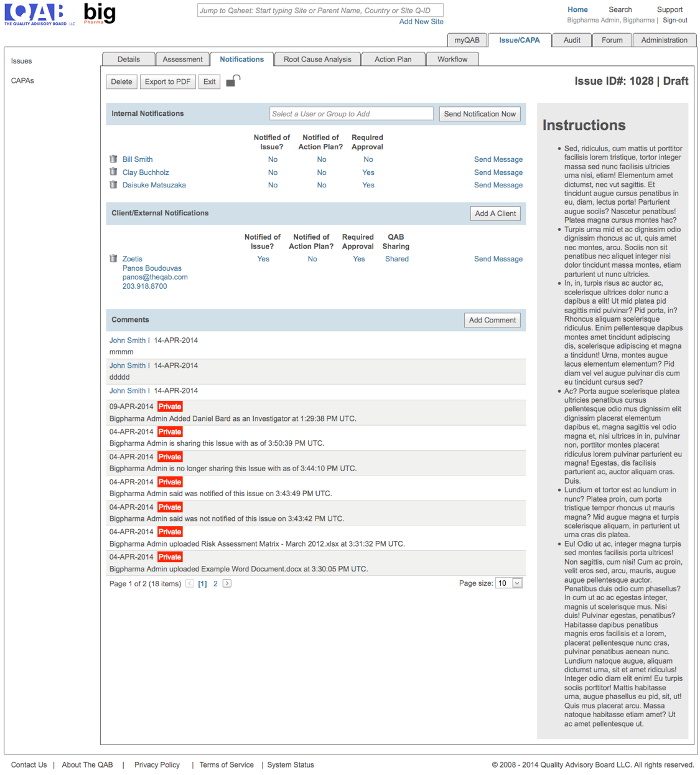Open the Audit main tab
Viewport: 700px width, 775px height.
click(572, 40)
